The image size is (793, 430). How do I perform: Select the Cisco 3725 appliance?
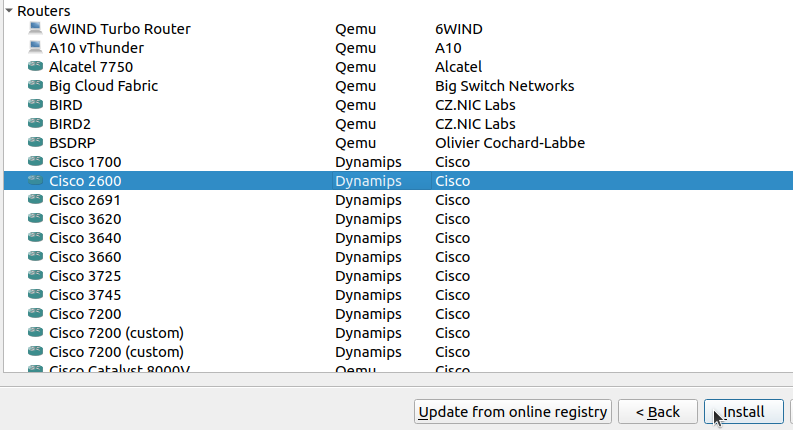[x=85, y=276]
